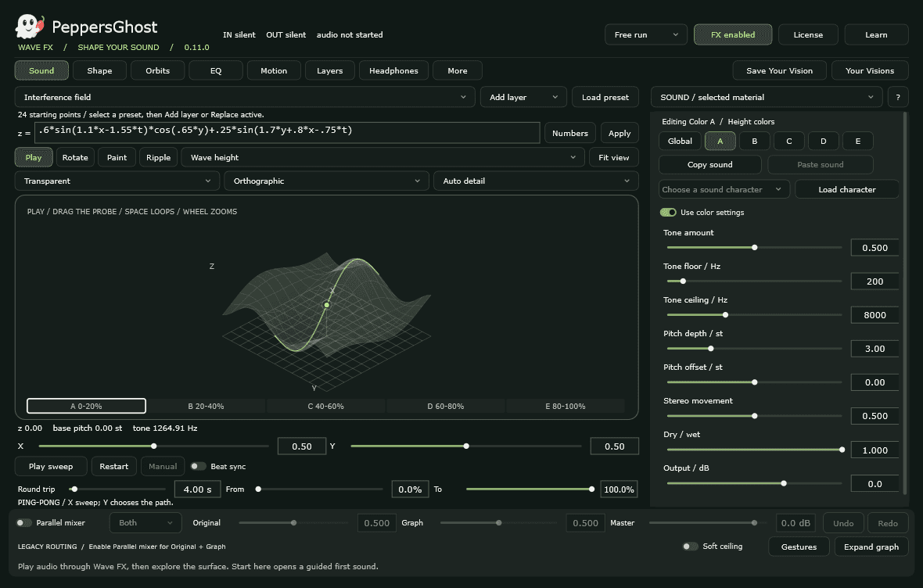Viewport: 923px width, 588px height.
Task: Enable the Beat sync toggle
Action: click(199, 466)
